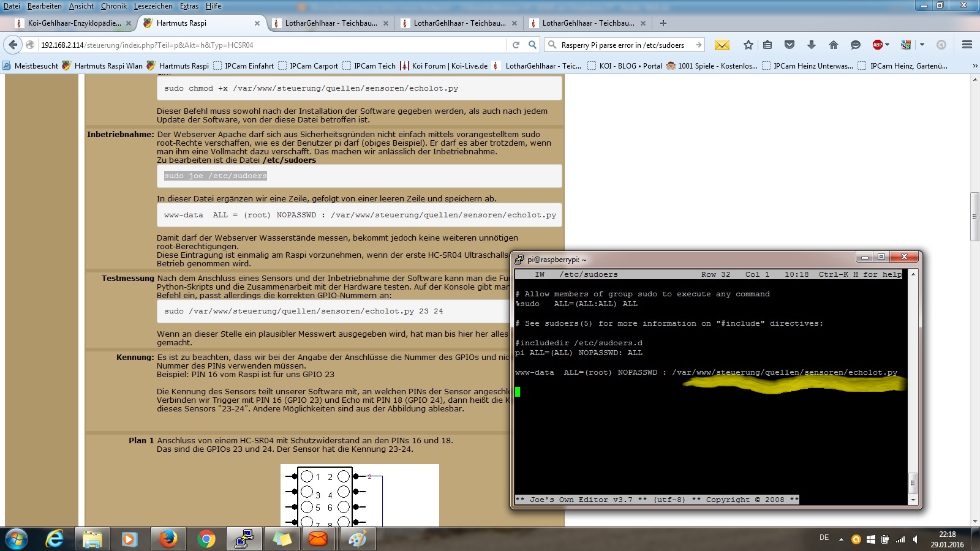Show bookmarks list icon

click(x=767, y=45)
